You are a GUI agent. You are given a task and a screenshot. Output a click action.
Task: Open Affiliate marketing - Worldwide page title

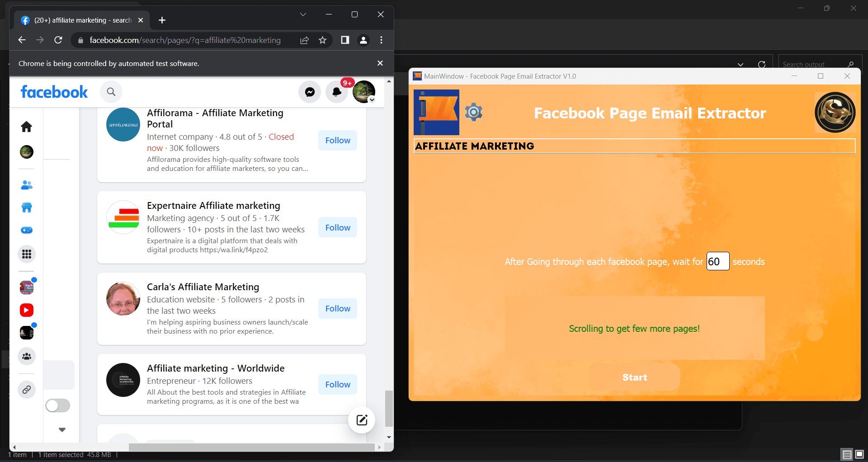(216, 368)
